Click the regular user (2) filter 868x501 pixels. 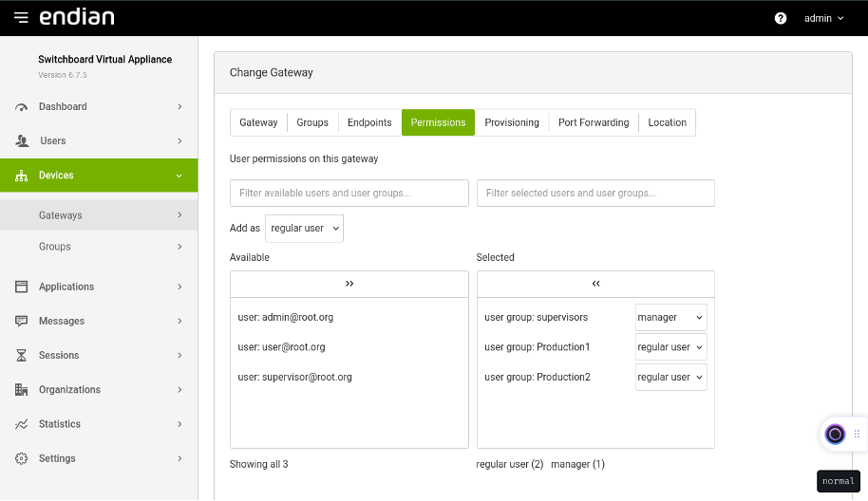510,465
